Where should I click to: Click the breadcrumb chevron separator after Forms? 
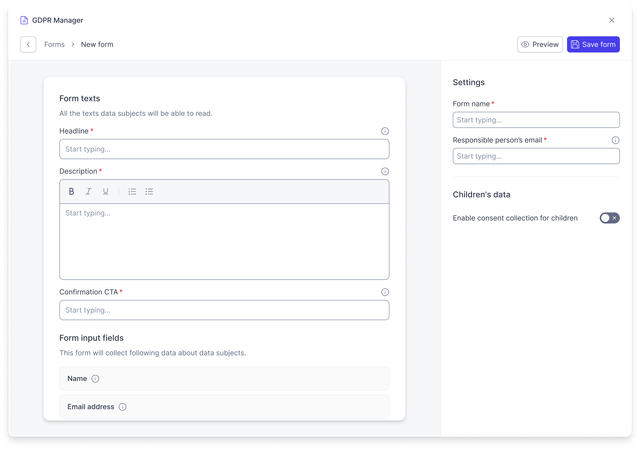click(x=73, y=44)
